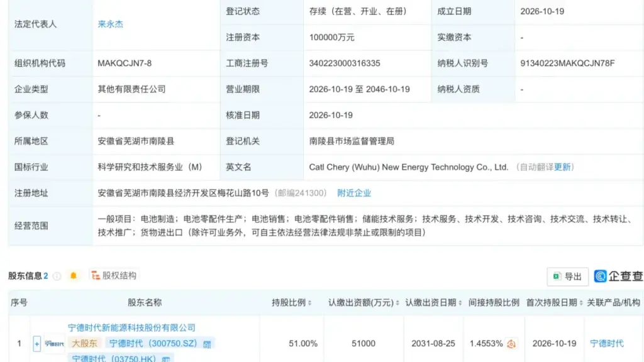Click the orange bell alert icon
644x362 pixels.
tap(74, 275)
